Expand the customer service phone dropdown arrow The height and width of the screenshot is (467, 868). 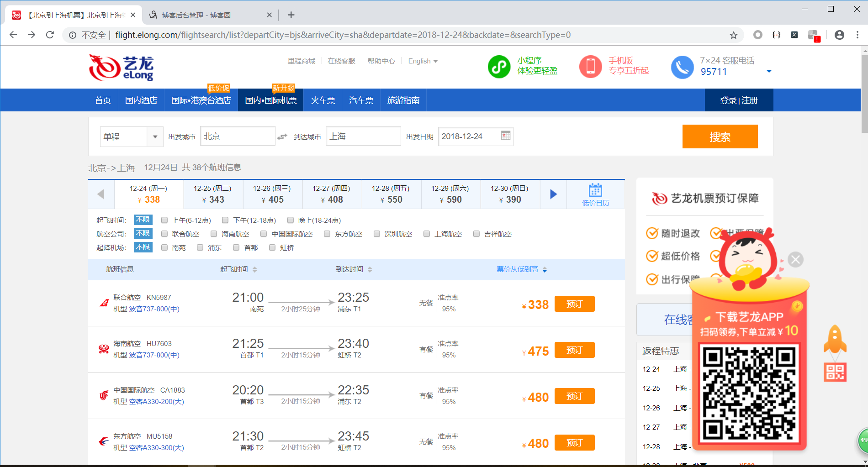[x=769, y=71]
